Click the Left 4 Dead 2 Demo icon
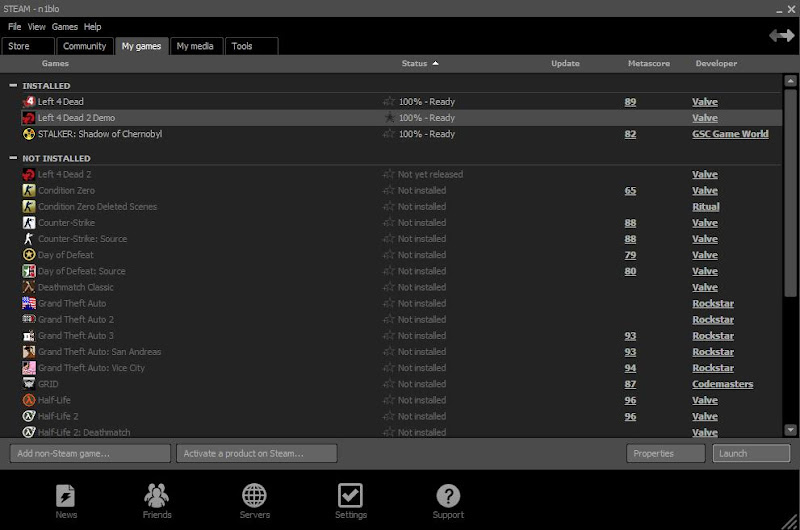800x530 pixels. click(x=29, y=118)
